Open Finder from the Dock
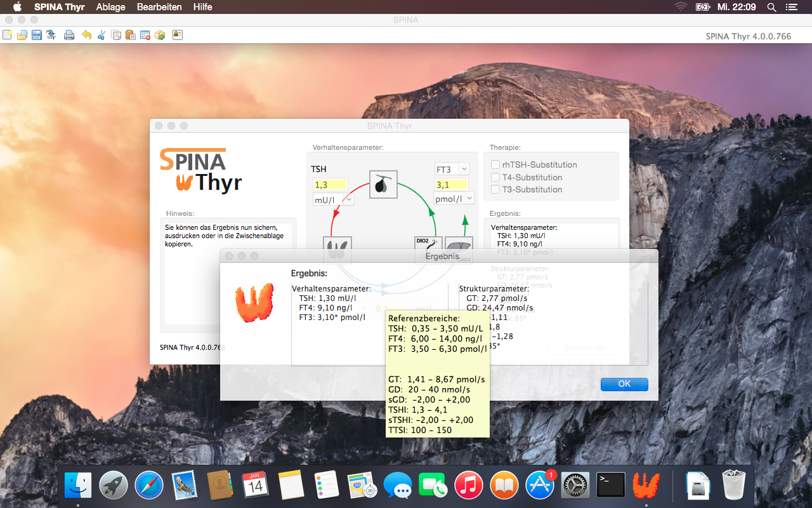Viewport: 812px width, 508px height. click(78, 486)
